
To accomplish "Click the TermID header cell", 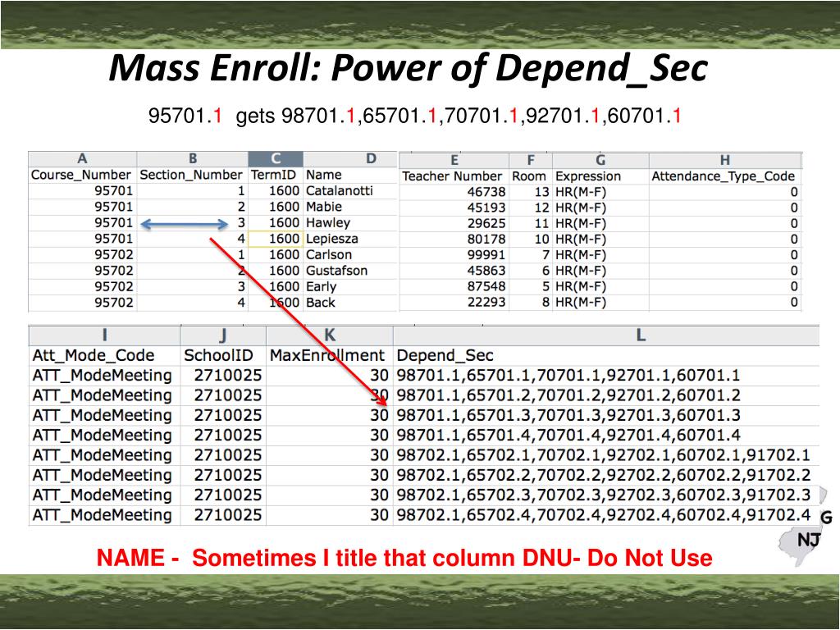I will (274, 176).
